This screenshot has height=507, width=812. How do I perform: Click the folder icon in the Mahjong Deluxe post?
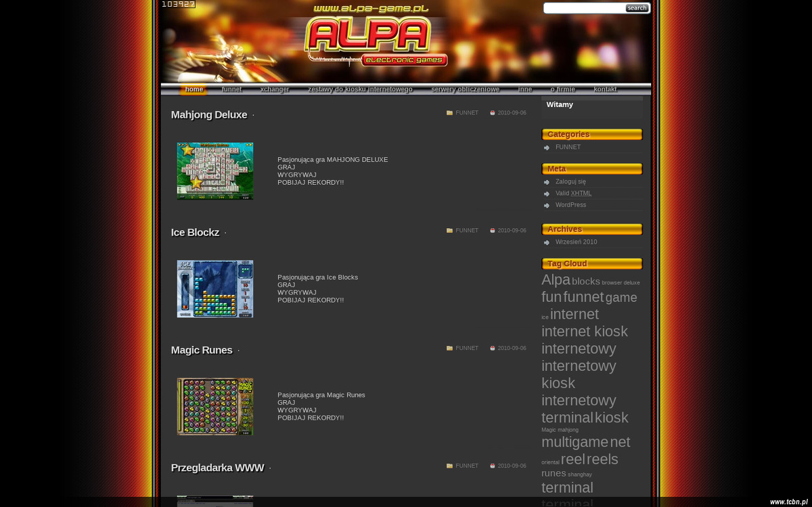point(449,113)
